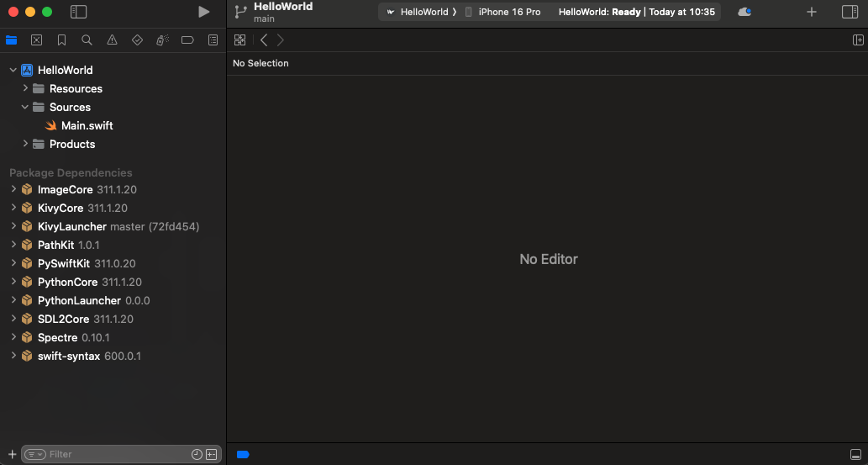
Task: Click the navigator Filter text field
Action: [119, 454]
